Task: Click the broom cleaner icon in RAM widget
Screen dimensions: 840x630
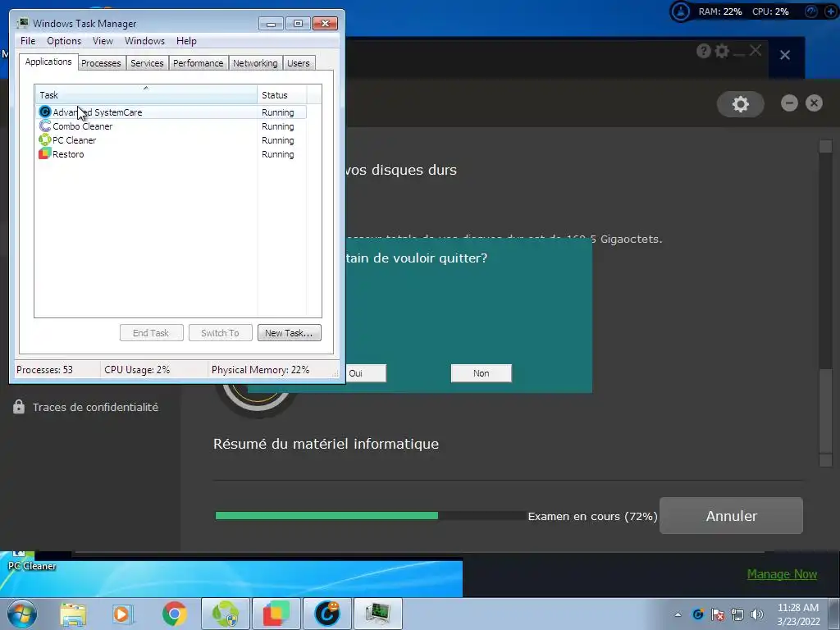Action: (680, 11)
